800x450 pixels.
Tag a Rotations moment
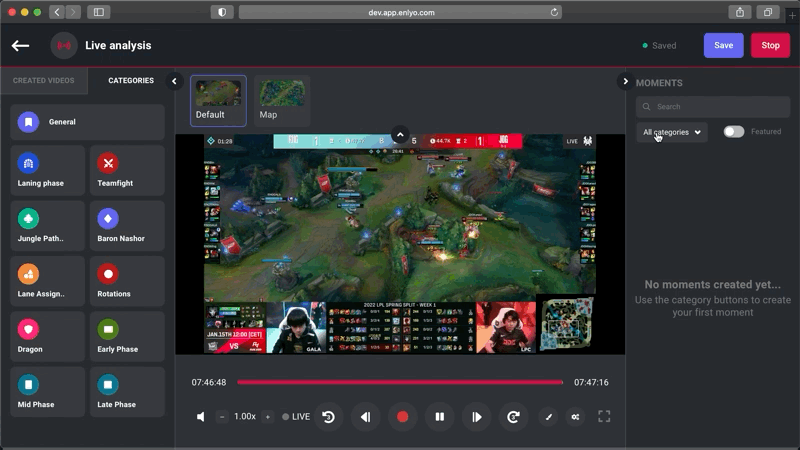(x=127, y=281)
